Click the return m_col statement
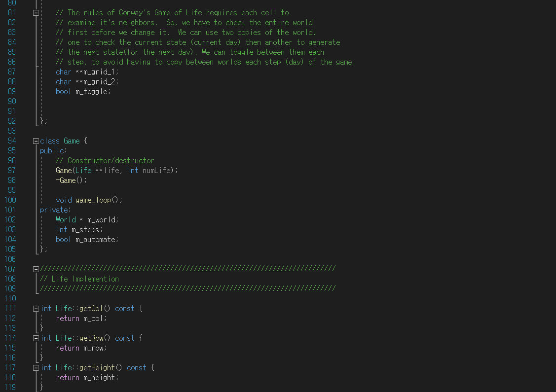The height and width of the screenshot is (392, 556). coord(81,318)
